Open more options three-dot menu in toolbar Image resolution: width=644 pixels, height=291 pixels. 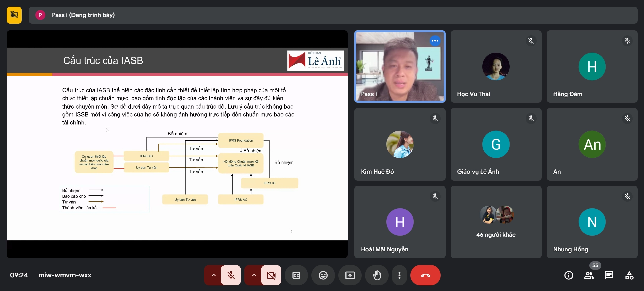[x=399, y=275]
